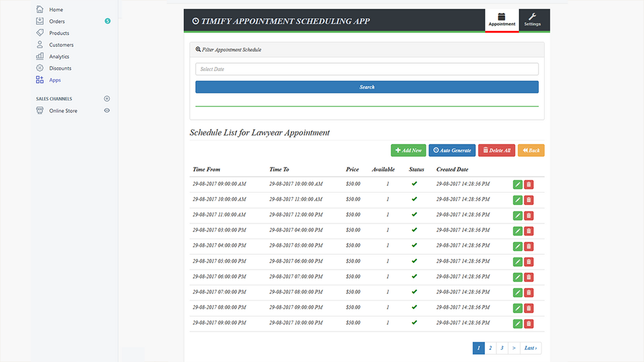Click the Status column header
Image resolution: width=644 pixels, height=362 pixels.
(417, 169)
